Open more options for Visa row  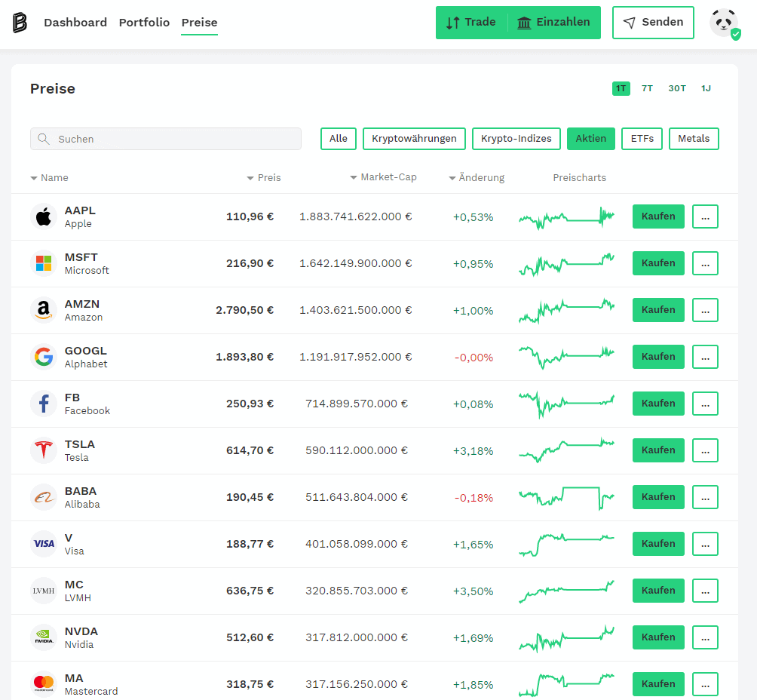pos(705,544)
